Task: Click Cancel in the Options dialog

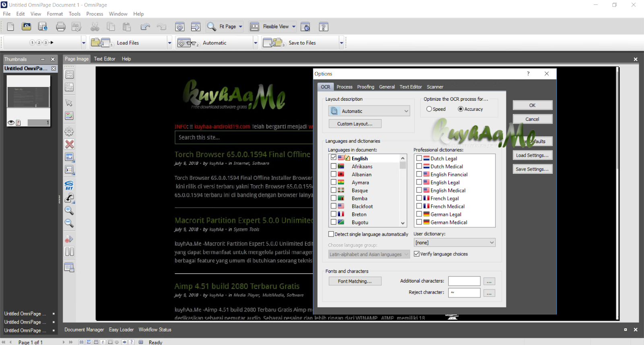Action: pyautogui.click(x=533, y=119)
